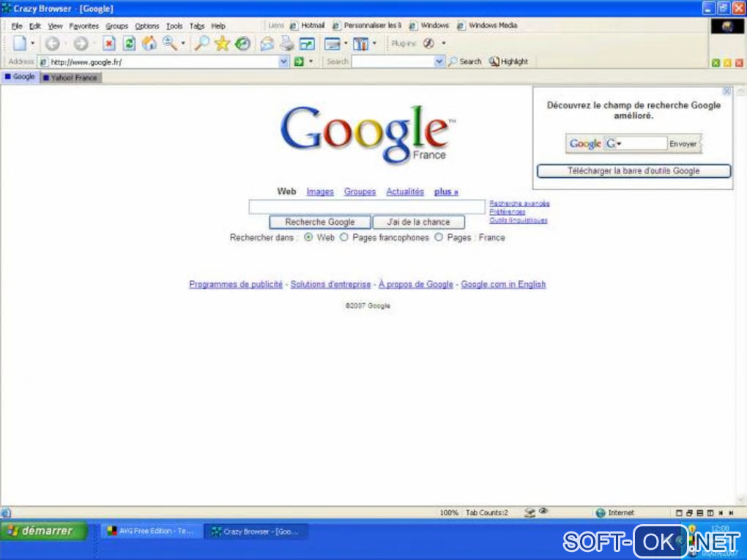Open History with the green clock icon
Screen dimensions: 747x560
point(242,44)
